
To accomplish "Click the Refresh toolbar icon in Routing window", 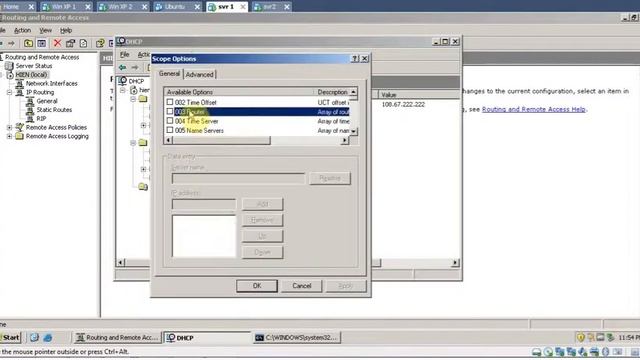I will (83, 43).
